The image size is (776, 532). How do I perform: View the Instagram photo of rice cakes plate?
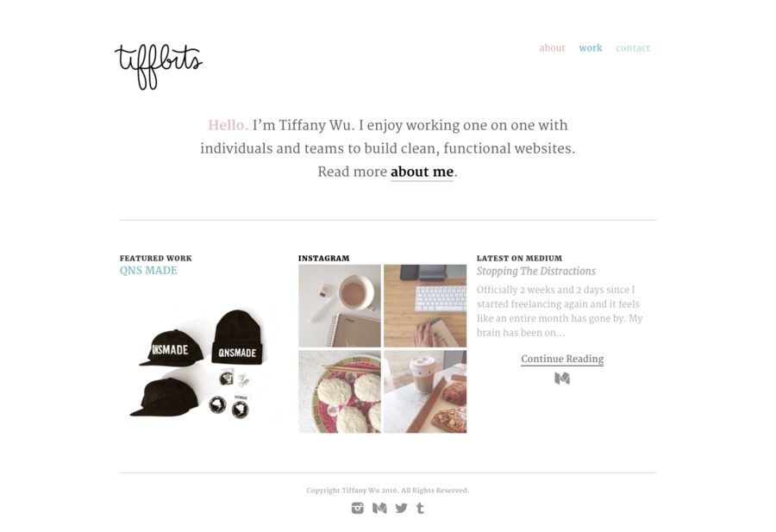pyautogui.click(x=340, y=392)
